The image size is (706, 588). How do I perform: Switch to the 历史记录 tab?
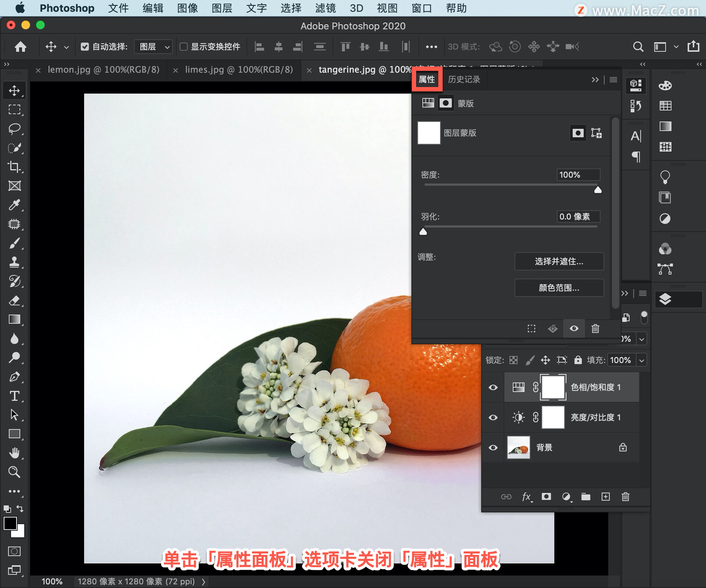(x=464, y=79)
